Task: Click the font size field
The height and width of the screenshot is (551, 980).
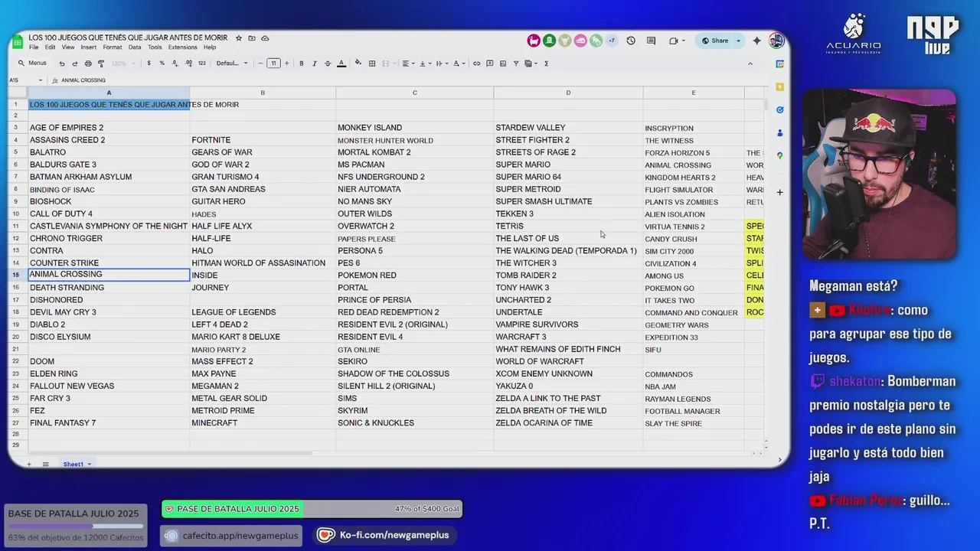Action: pos(273,64)
